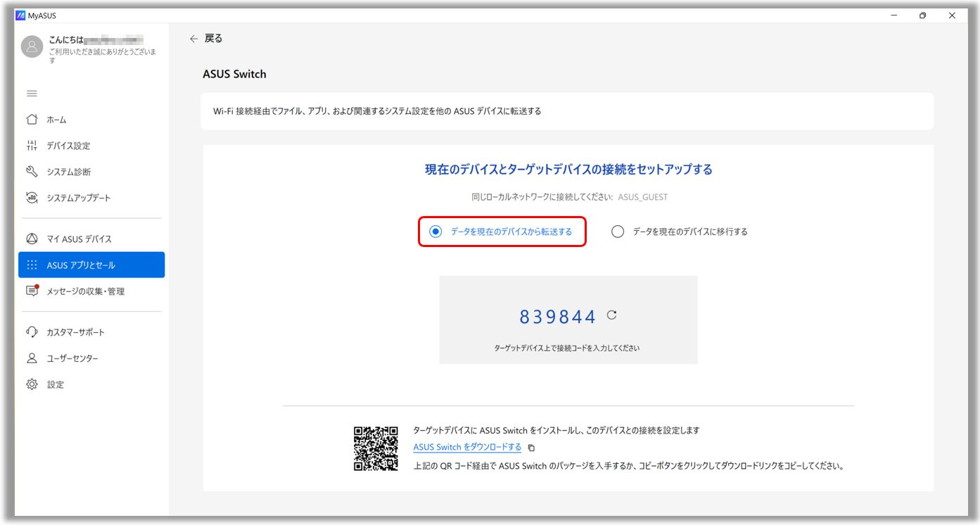The width and height of the screenshot is (980, 525).
Task: Refresh the connection code 839844
Action: click(x=611, y=315)
